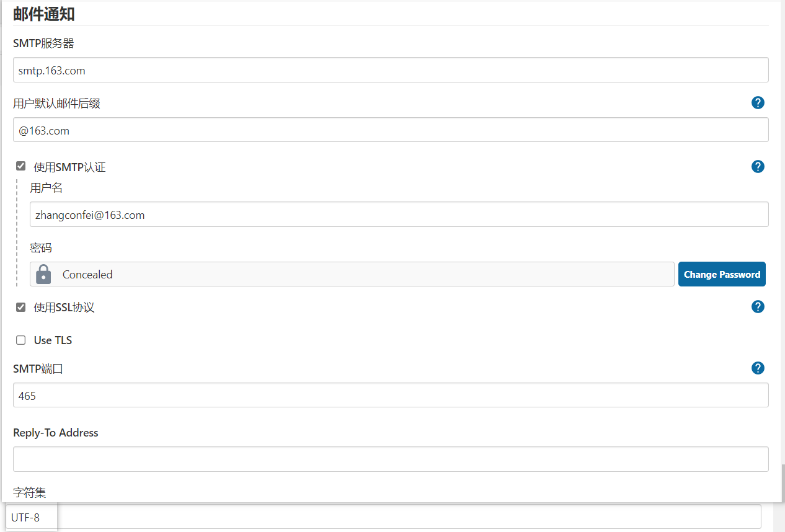Open help for Use SMTP Authentication
Image resolution: width=785 pixels, height=532 pixels.
(x=758, y=166)
